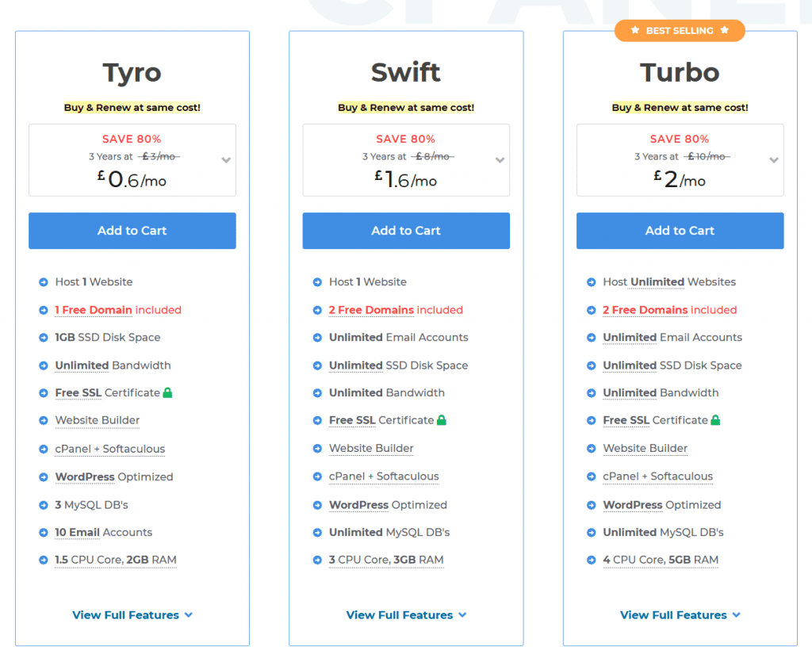Click 'Unlimited Email Accounts' in Swift

pos(398,337)
